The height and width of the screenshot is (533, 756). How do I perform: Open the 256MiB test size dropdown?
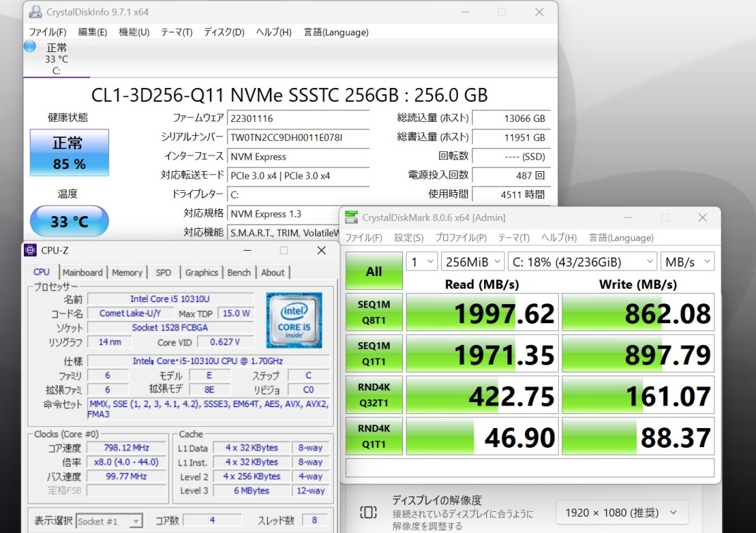click(x=473, y=262)
